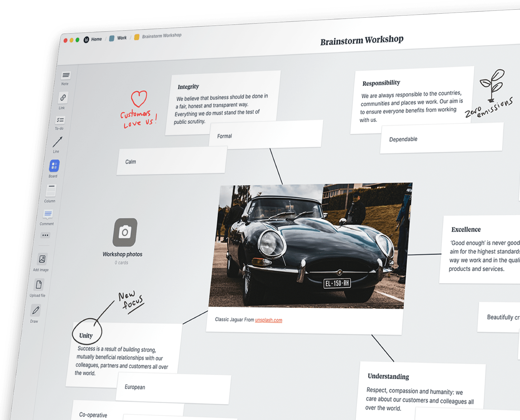This screenshot has width=520, height=420.
Task: Click the Unity heading
Action: pyautogui.click(x=86, y=336)
